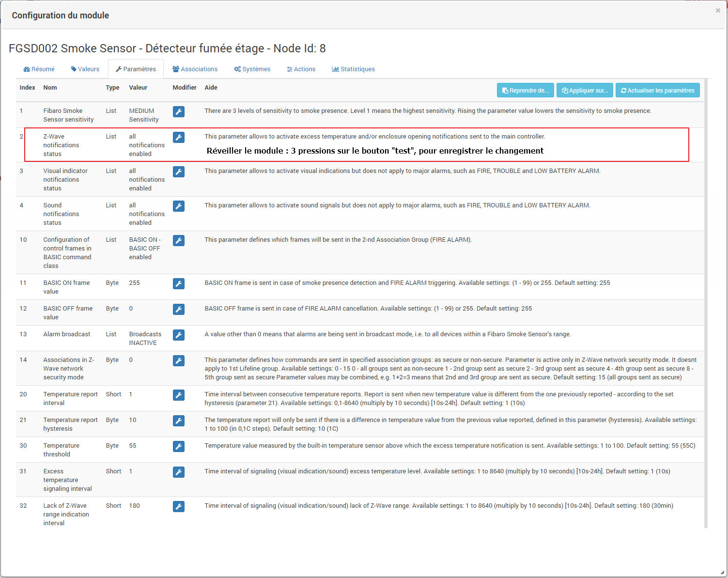Click the 'Modifier' column header
728x578 pixels.
point(185,88)
